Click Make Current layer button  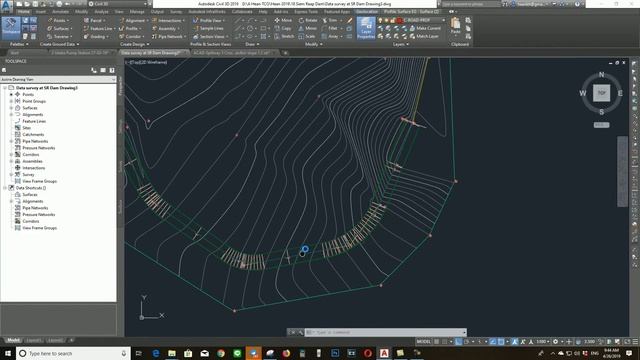pyautogui.click(x=424, y=28)
